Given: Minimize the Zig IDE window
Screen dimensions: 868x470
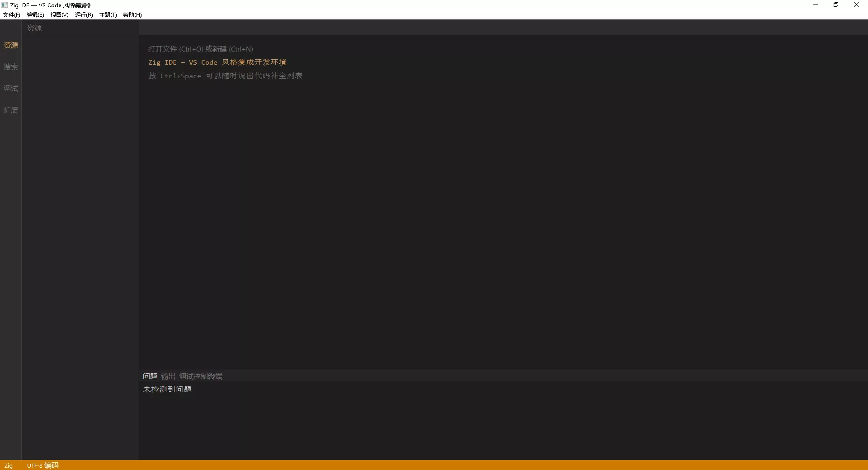Looking at the screenshot, I should tap(816, 5).
